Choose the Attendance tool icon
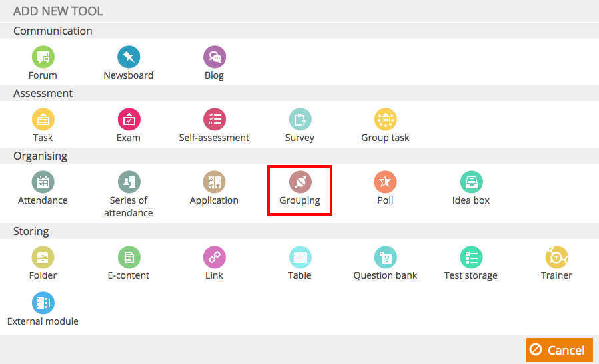Viewport: 599px width, 364px height. (x=43, y=182)
